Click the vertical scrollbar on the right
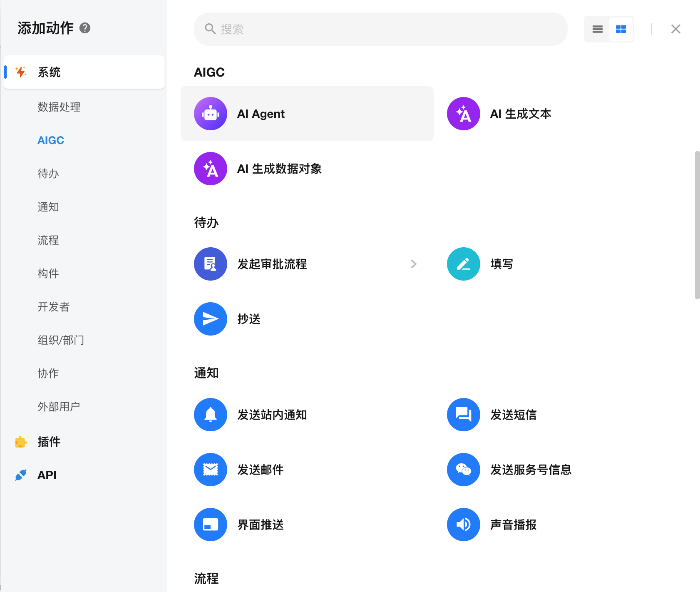700x592 pixels. point(697,225)
